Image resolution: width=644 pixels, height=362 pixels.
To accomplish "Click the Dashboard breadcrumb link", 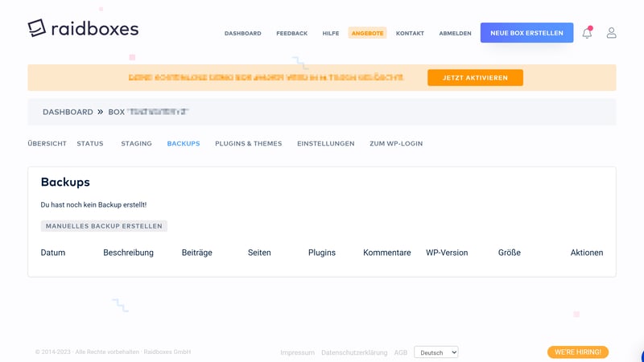I will click(68, 112).
